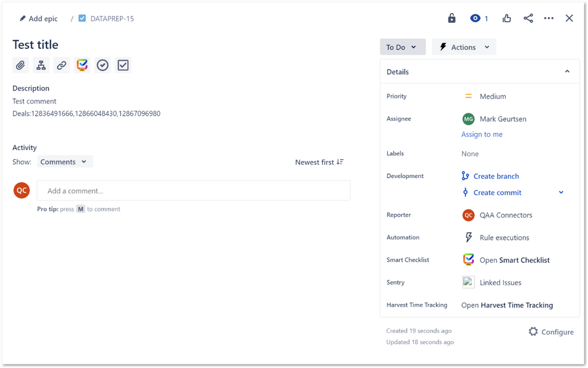
Task: Open the more actions ellipsis menu
Action: tap(549, 18)
